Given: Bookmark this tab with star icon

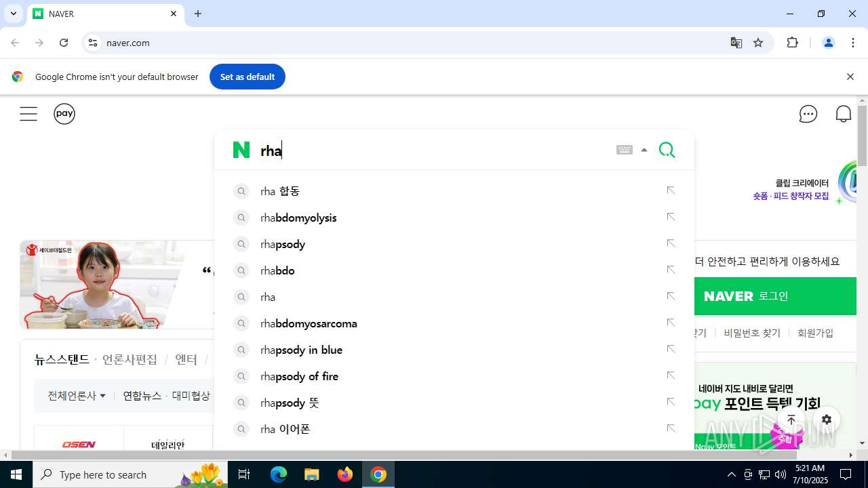Looking at the screenshot, I should tap(758, 43).
